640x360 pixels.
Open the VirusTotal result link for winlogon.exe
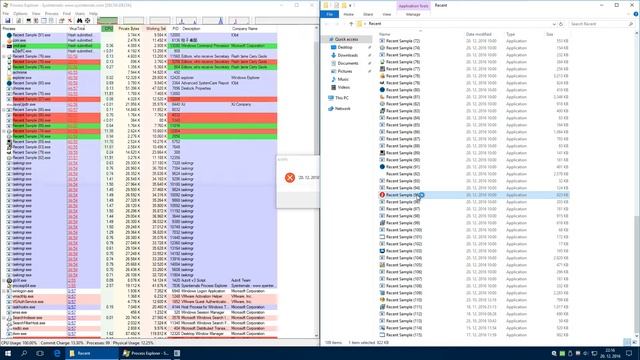72,291
